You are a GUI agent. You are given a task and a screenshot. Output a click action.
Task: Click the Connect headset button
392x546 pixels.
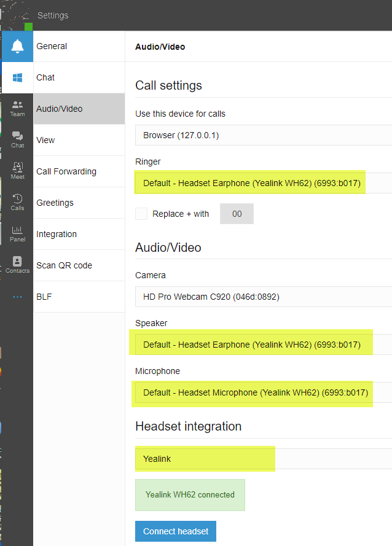[x=176, y=531]
